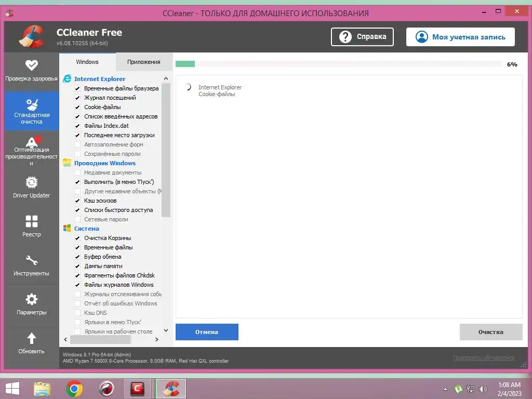Open the Windows Start button

12,389
